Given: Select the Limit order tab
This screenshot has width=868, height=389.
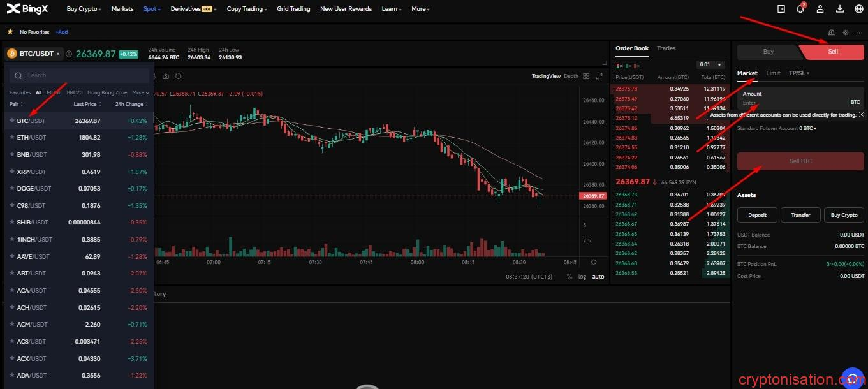Looking at the screenshot, I should pyautogui.click(x=773, y=73).
